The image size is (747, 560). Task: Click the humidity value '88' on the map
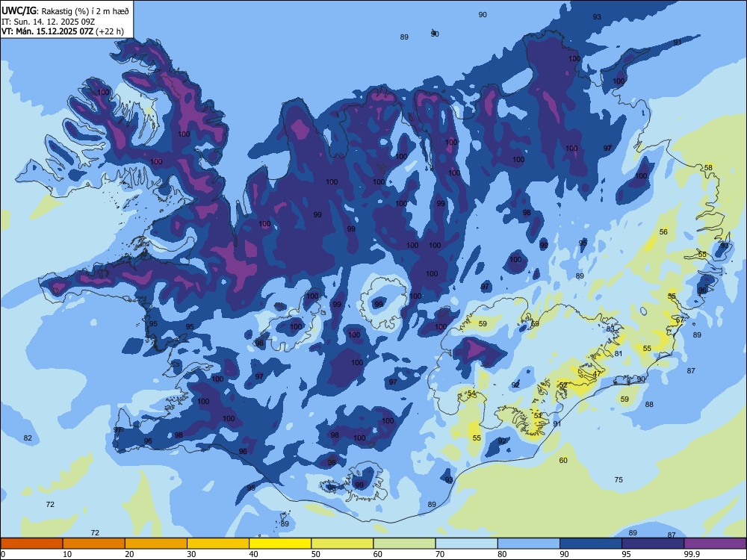[649, 404]
